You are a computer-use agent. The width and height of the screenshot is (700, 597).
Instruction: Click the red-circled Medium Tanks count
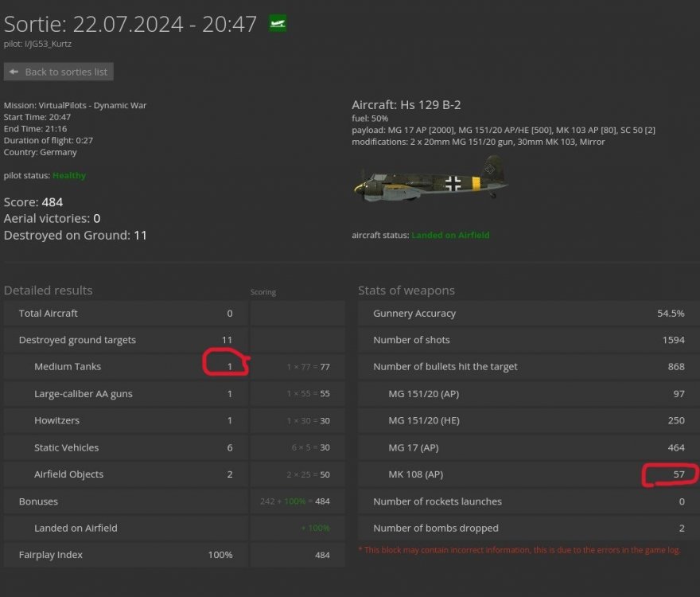point(229,366)
